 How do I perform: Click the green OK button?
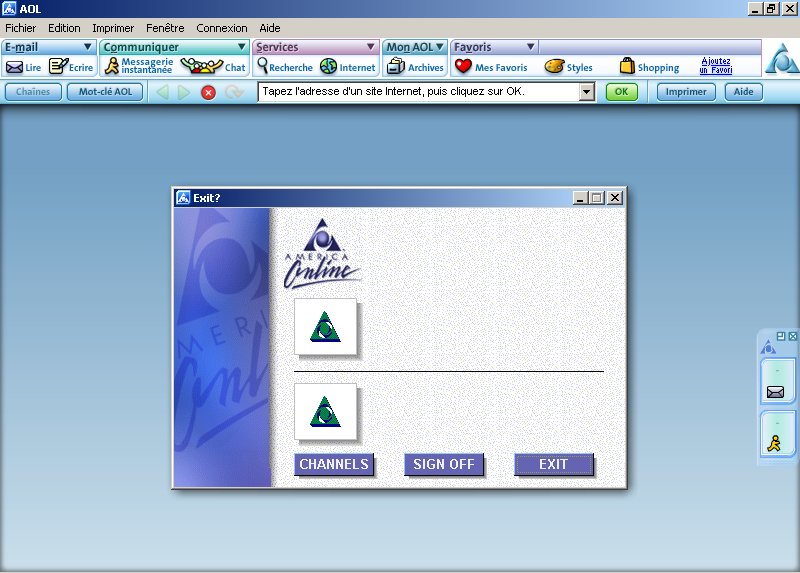[x=621, y=92]
